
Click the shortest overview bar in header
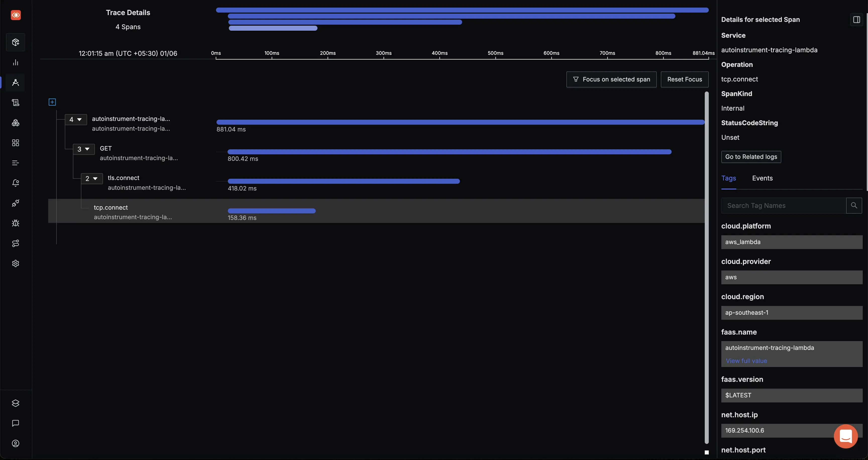[273, 28]
